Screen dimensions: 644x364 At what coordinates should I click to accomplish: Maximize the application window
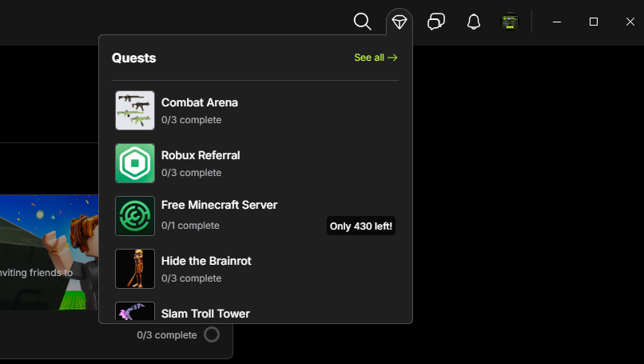pyautogui.click(x=594, y=22)
